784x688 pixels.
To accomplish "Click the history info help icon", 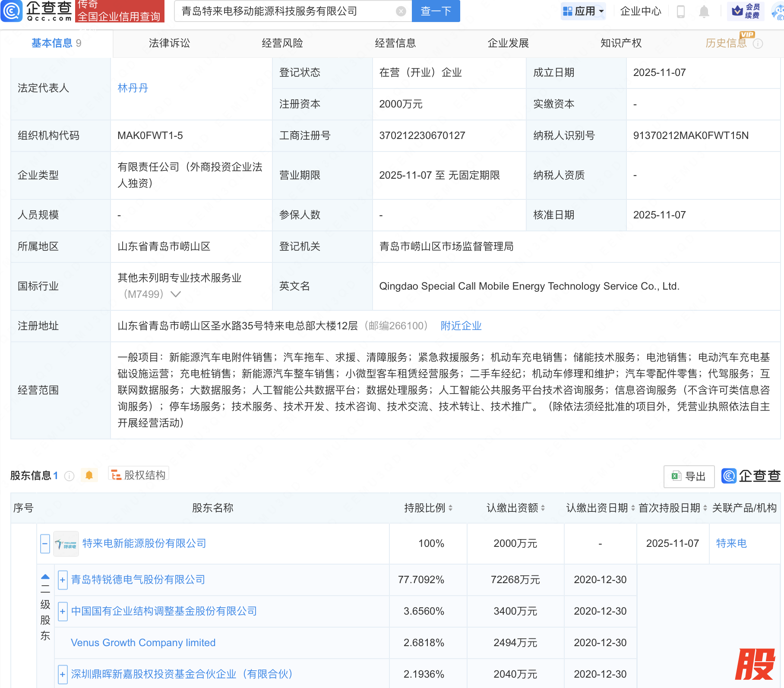I will point(758,44).
